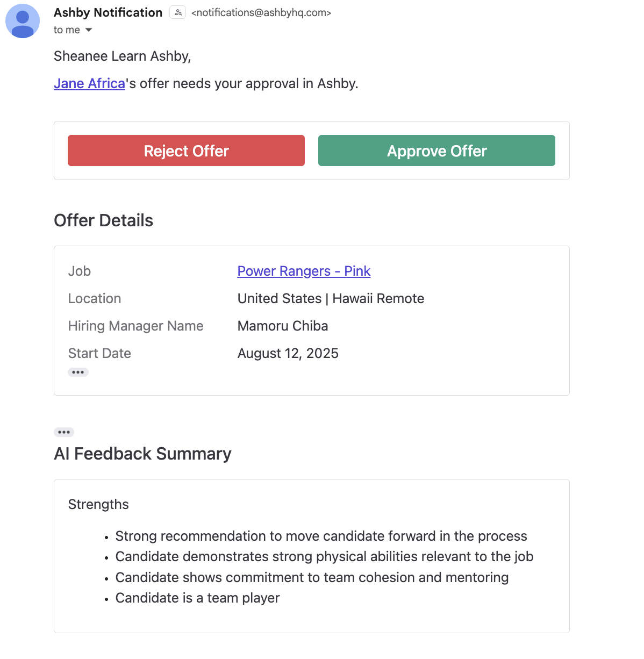Viewport: 644px width, 659px height.
Task: Expand recipient details arrow next to 'to me'
Action: point(89,30)
